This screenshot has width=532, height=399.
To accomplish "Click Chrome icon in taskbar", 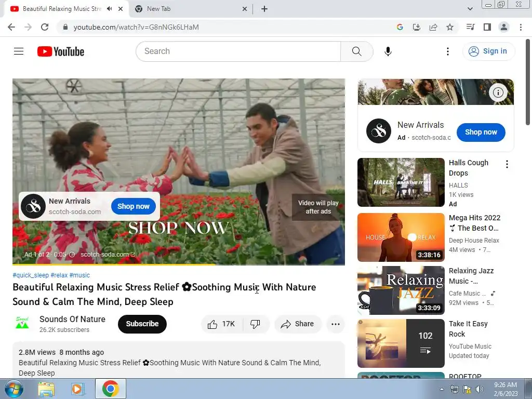I will (x=110, y=389).
